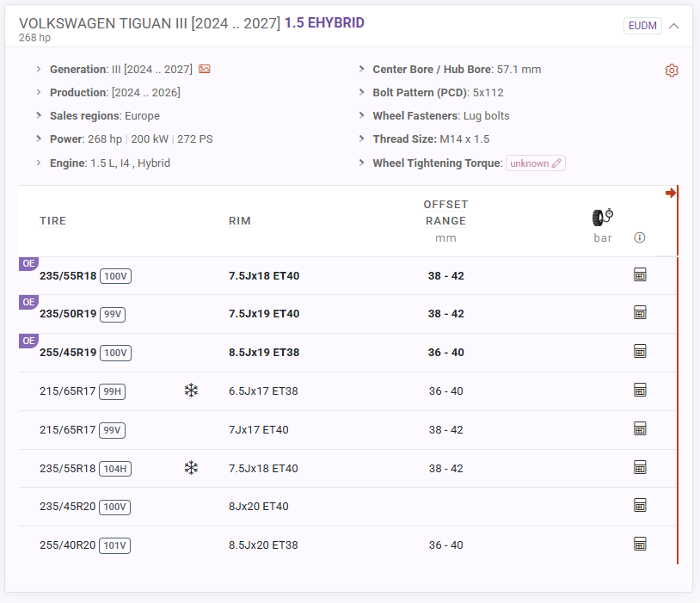Click OE badge on 255/45R19 row
Screen dimensions: 700x603
pyautogui.click(x=28, y=341)
